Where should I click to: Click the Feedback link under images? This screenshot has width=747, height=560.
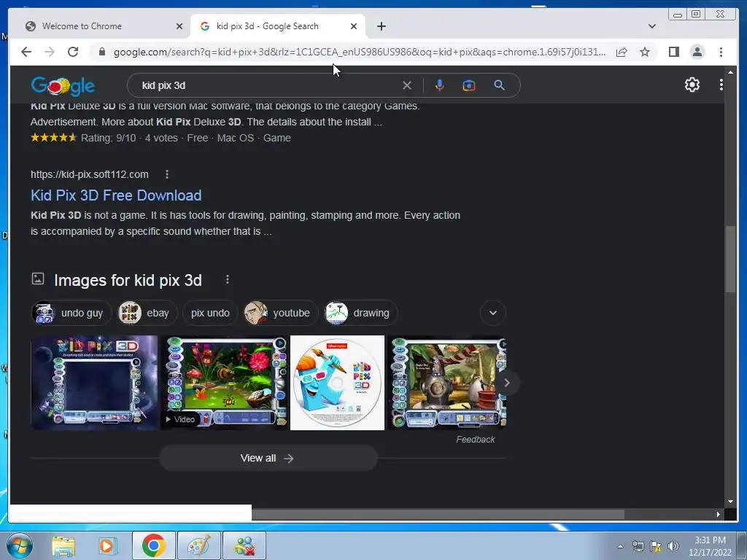coord(476,440)
